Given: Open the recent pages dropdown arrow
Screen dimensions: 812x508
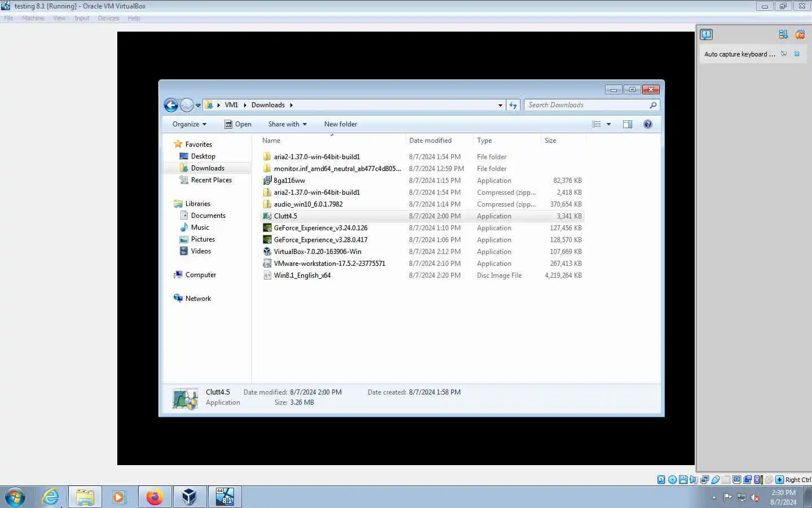Looking at the screenshot, I should pos(198,105).
